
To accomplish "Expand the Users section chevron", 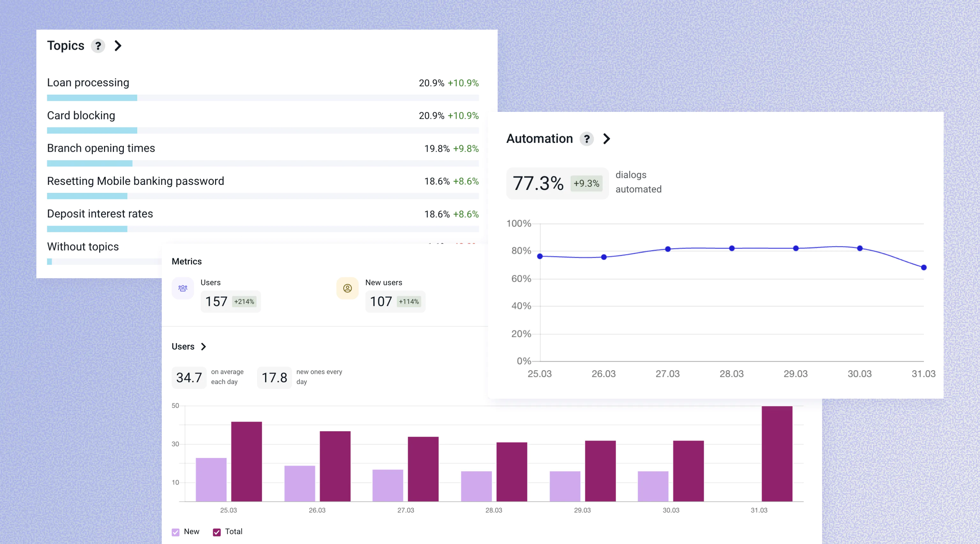I will click(x=204, y=347).
